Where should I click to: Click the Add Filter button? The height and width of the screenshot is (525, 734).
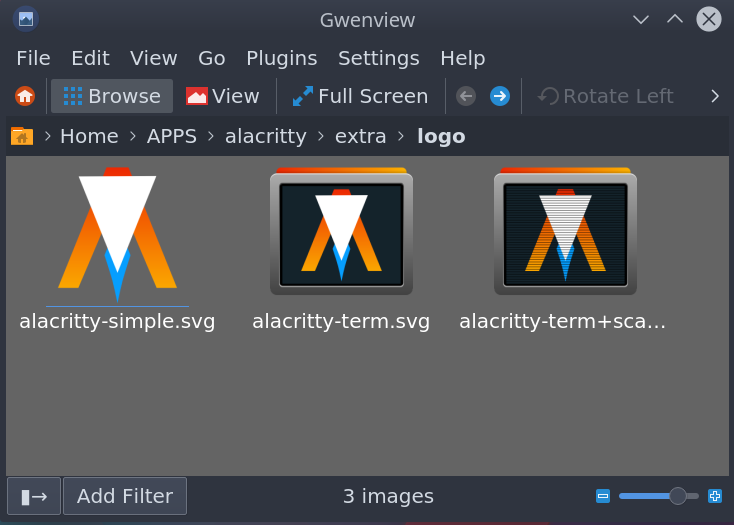125,496
